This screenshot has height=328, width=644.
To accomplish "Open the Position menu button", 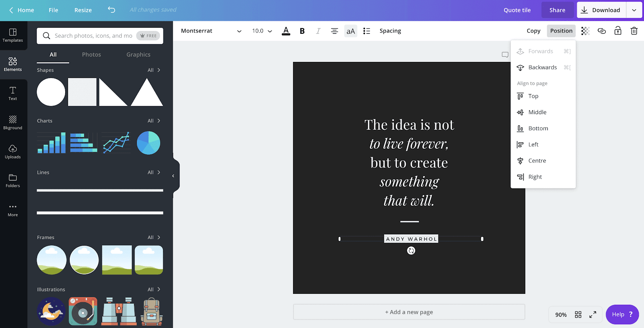I will pos(561,31).
